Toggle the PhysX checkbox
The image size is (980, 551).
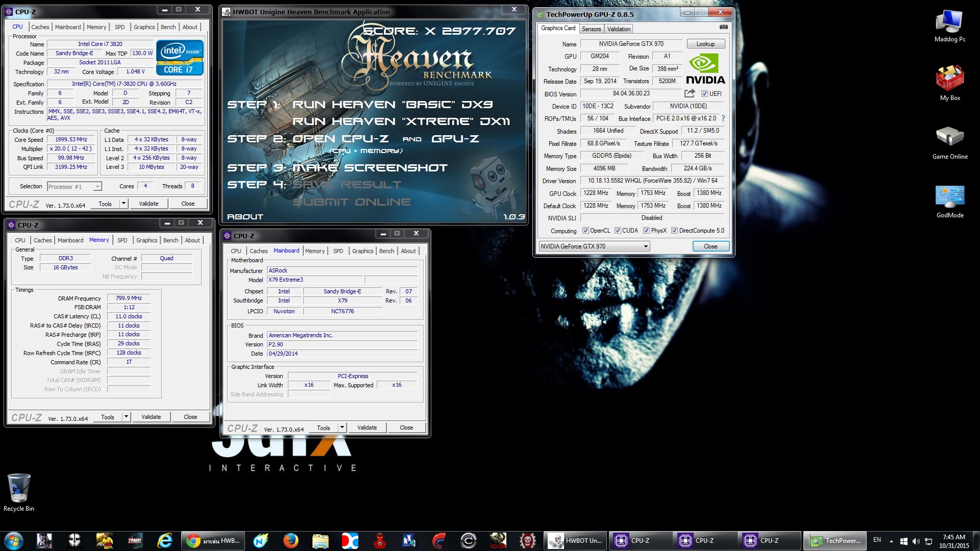tap(646, 231)
